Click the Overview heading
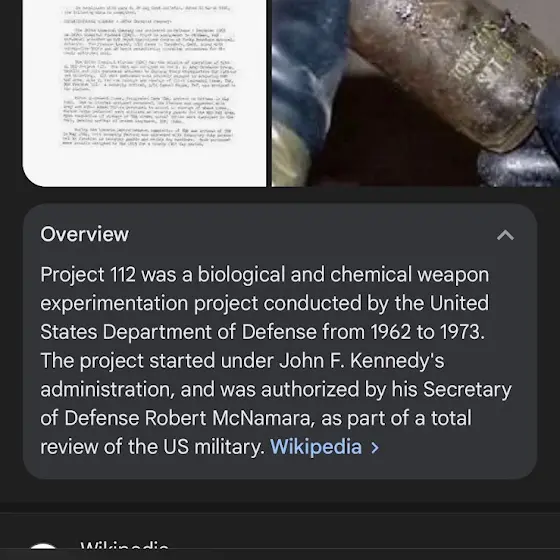This screenshot has height=560, width=560. click(85, 235)
